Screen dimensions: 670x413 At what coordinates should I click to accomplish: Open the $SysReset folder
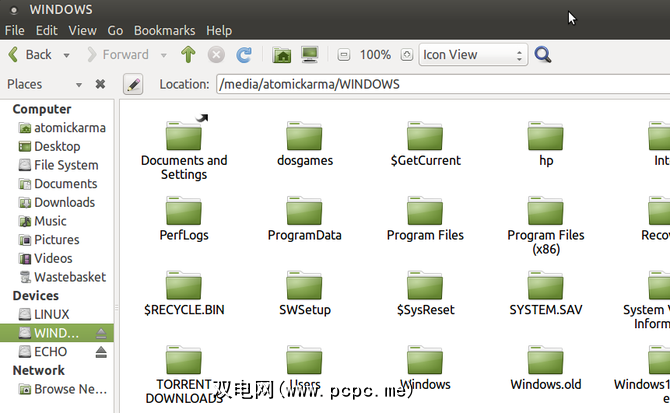(x=425, y=285)
